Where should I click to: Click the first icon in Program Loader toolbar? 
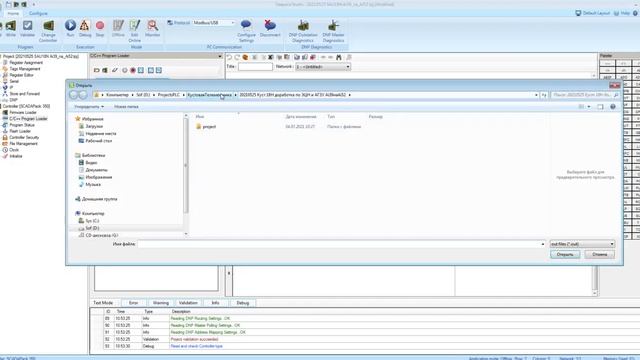pos(97,70)
